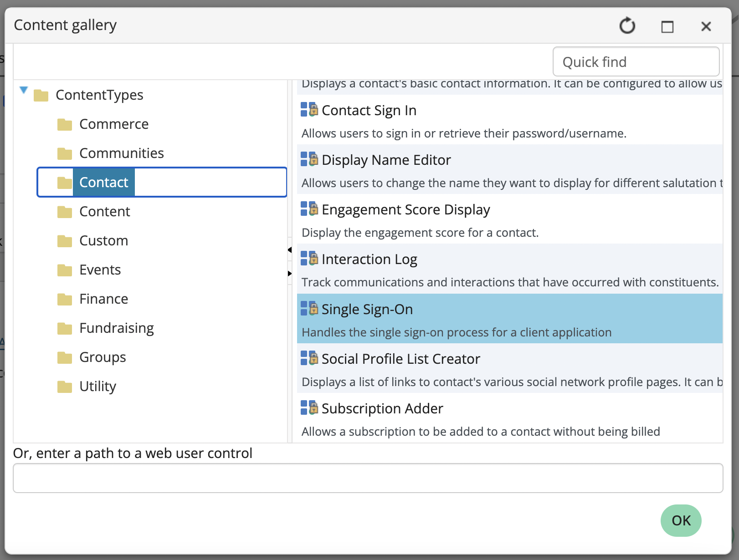This screenshot has height=560, width=739.
Task: Click the Quick find search box
Action: 636,61
